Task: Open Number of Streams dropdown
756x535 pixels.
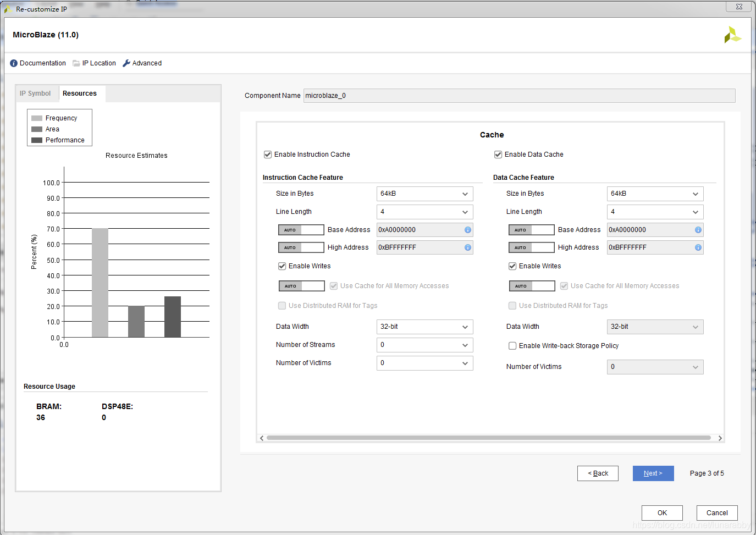Action: click(x=425, y=345)
